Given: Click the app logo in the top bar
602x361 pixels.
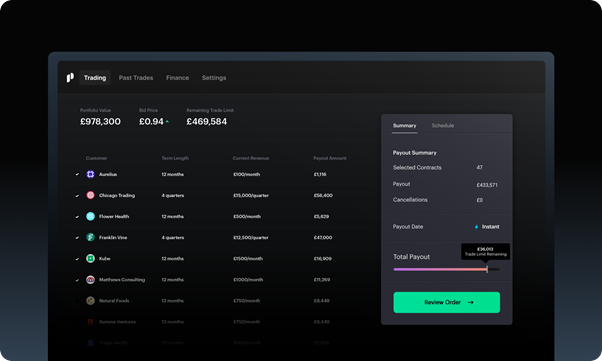Looking at the screenshot, I should coord(70,78).
